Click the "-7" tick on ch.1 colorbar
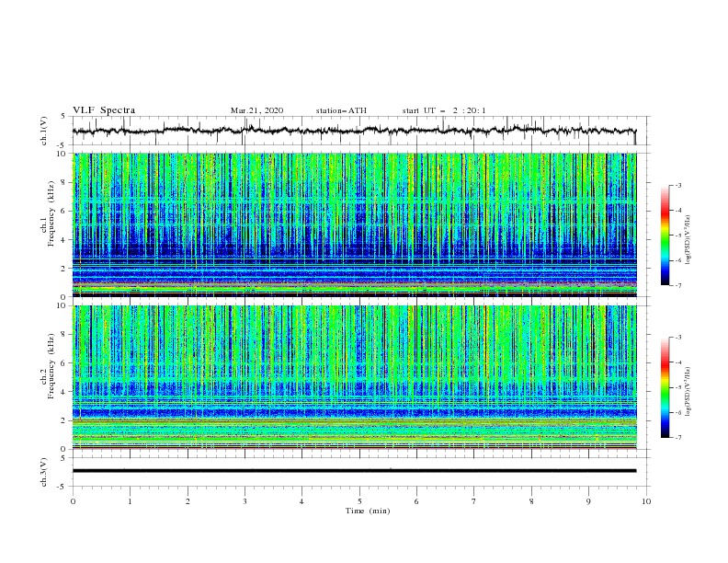Screen dimensions: 728x563 click(x=678, y=285)
